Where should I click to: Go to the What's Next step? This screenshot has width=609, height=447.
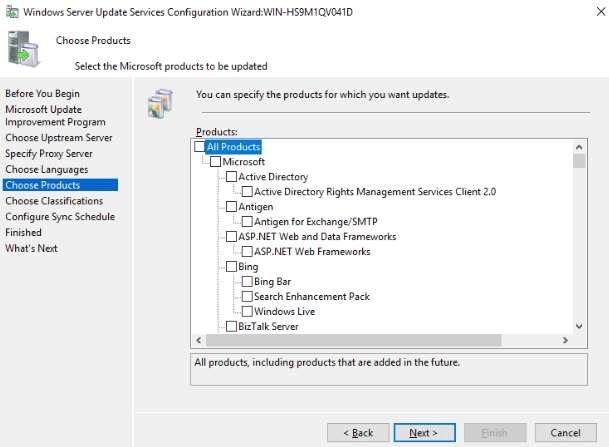point(31,249)
